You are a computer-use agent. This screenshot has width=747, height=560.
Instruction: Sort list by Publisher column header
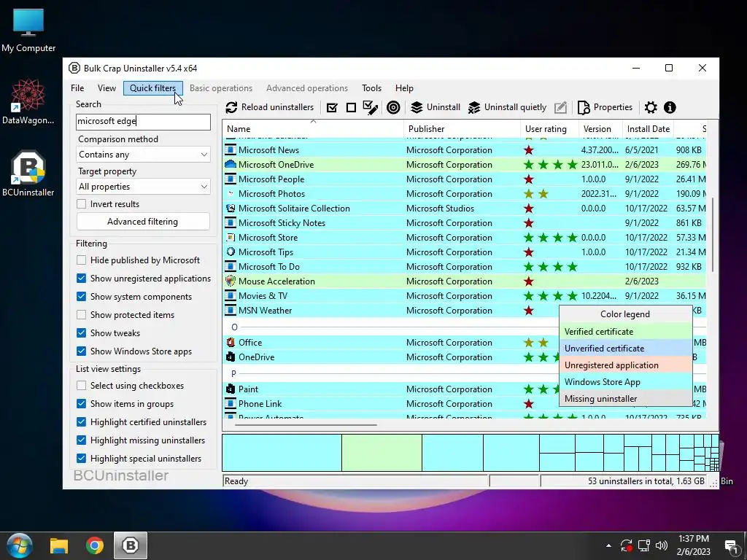[462, 128]
